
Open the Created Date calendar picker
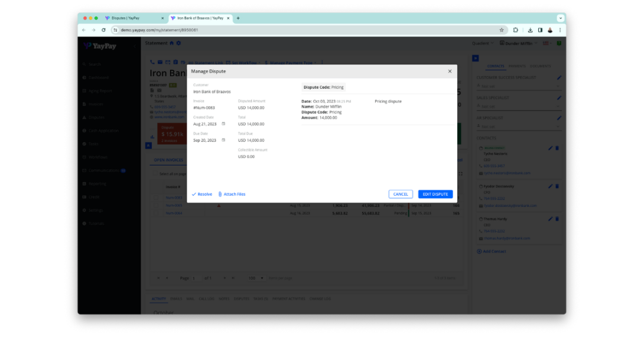[223, 124]
